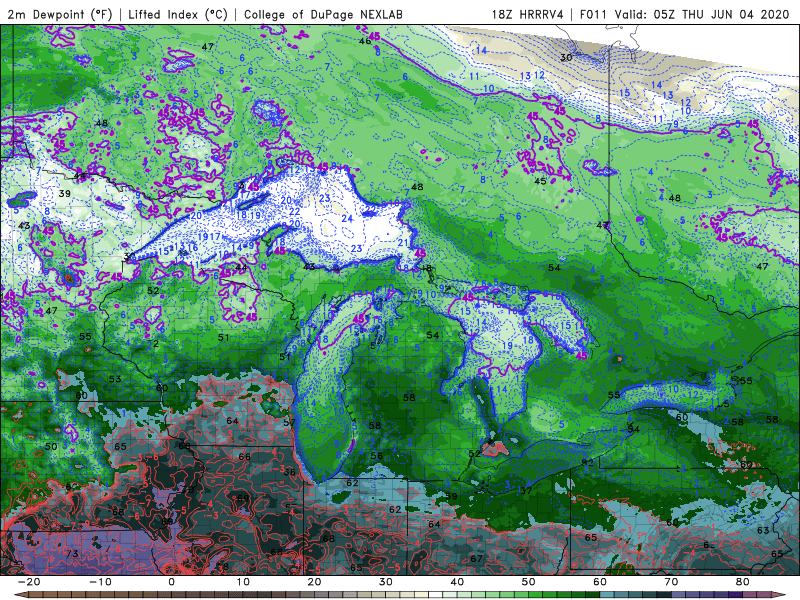The width and height of the screenshot is (800, 600).
Task: Click the '73' dewpoint value on the map
Action: click(x=72, y=554)
